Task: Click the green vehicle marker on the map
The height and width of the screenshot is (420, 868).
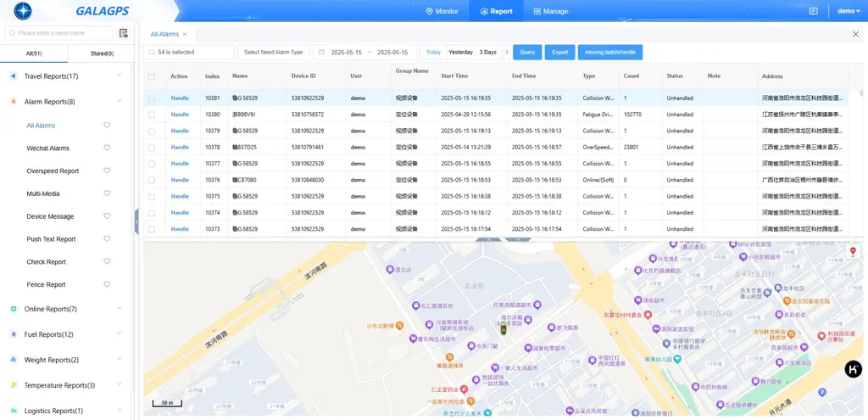Action: point(504,330)
